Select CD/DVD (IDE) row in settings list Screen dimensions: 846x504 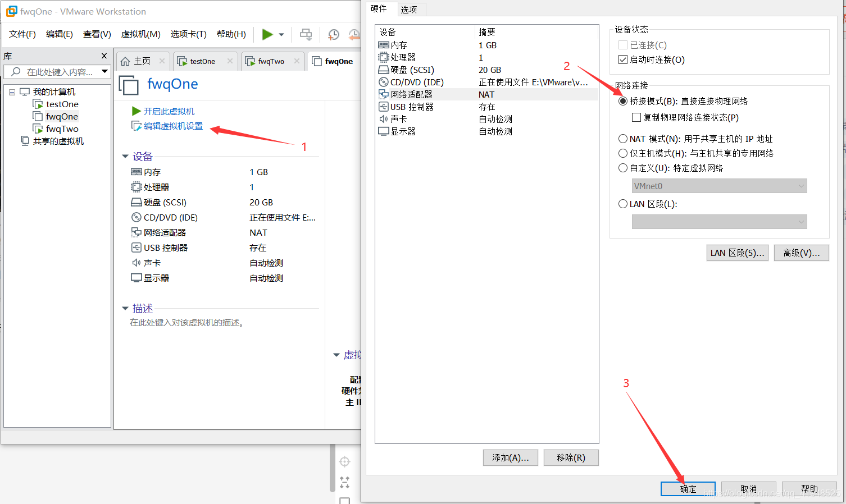click(x=486, y=82)
